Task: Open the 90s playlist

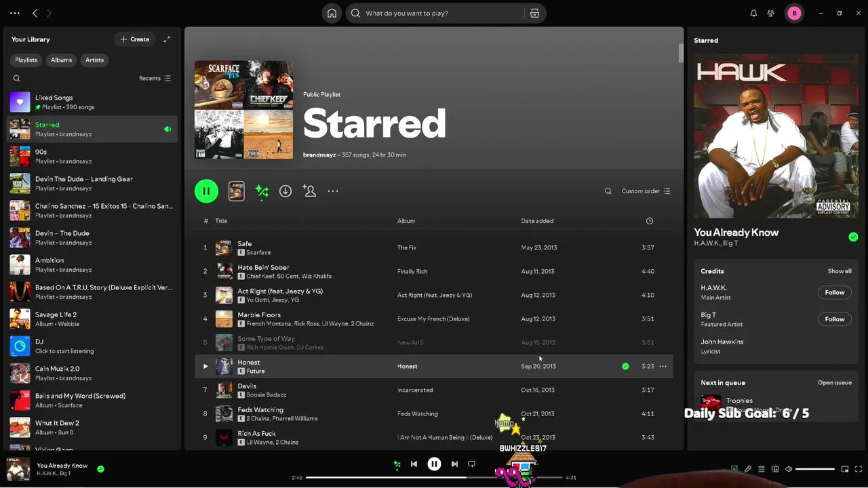Action: coord(92,157)
